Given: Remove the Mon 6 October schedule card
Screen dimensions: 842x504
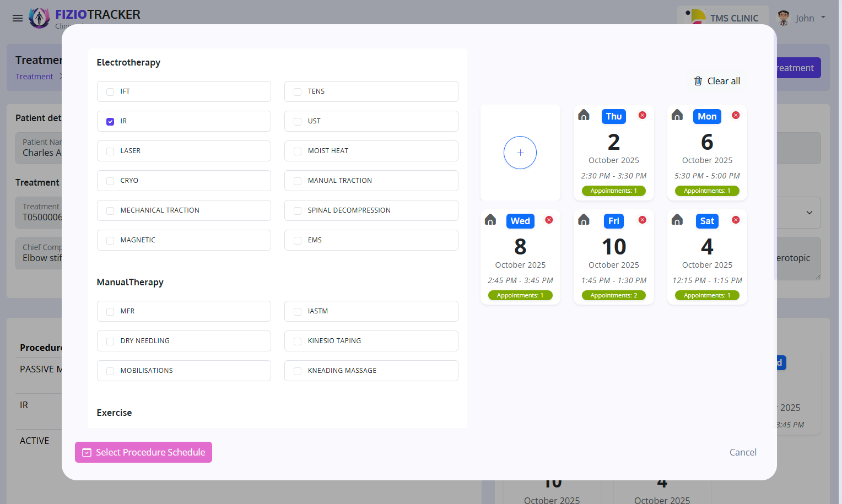Looking at the screenshot, I should click(x=736, y=115).
